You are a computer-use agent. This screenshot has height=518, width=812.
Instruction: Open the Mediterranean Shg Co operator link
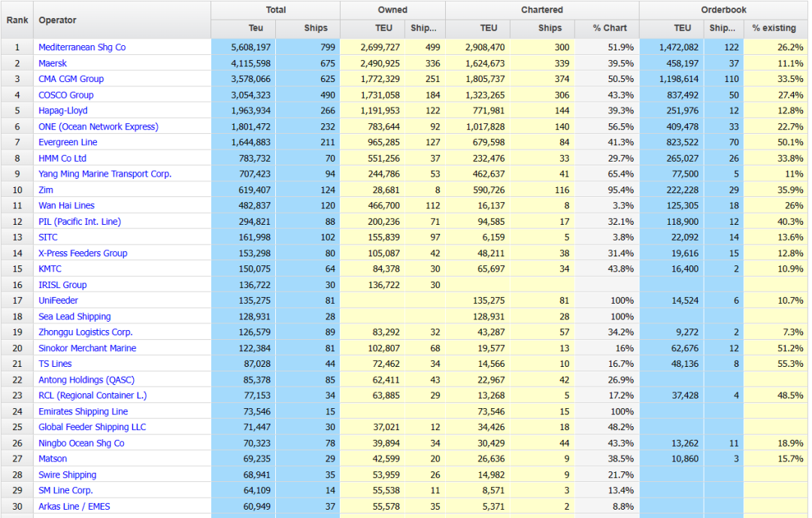82,47
